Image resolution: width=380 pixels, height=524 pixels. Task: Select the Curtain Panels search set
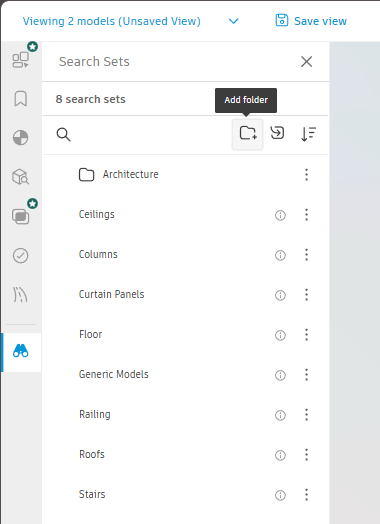click(112, 294)
